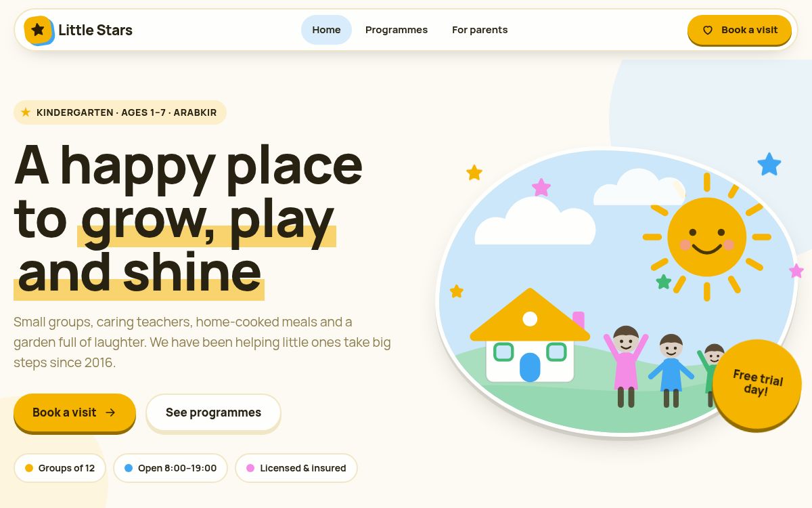Image resolution: width=812 pixels, height=508 pixels.
Task: Open the Home nav tab
Action: click(x=326, y=30)
